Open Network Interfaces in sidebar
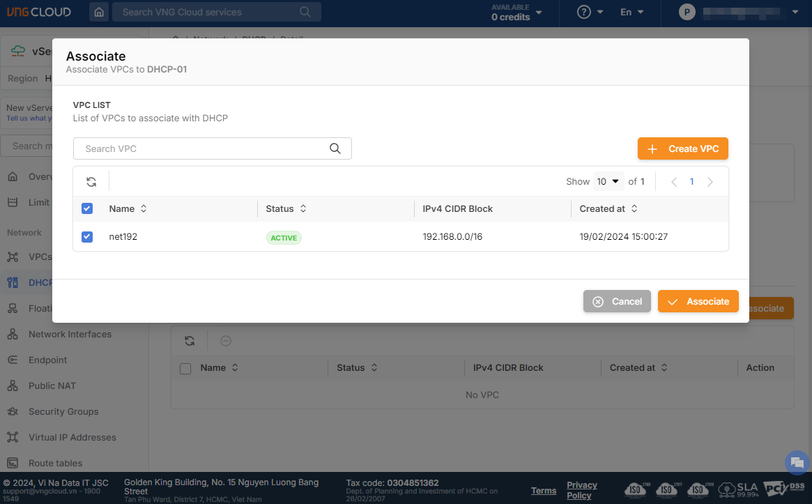Image resolution: width=812 pixels, height=504 pixels. pos(70,335)
